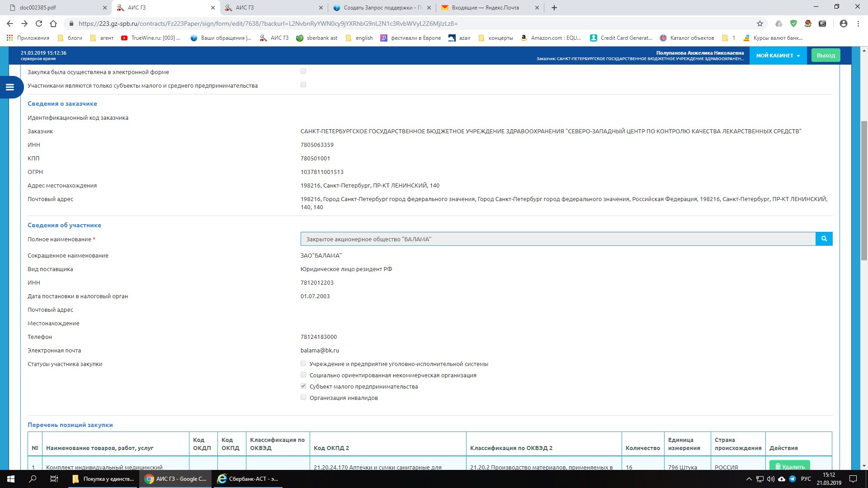Open Windows taskbar search
The height and width of the screenshot is (488, 868).
pyautogui.click(x=33, y=479)
